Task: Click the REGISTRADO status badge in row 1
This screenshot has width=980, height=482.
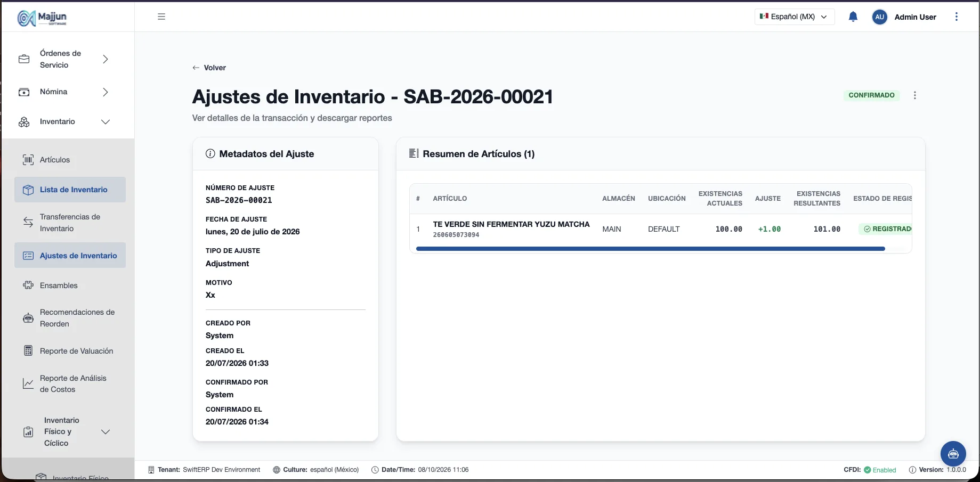Action: (x=886, y=229)
